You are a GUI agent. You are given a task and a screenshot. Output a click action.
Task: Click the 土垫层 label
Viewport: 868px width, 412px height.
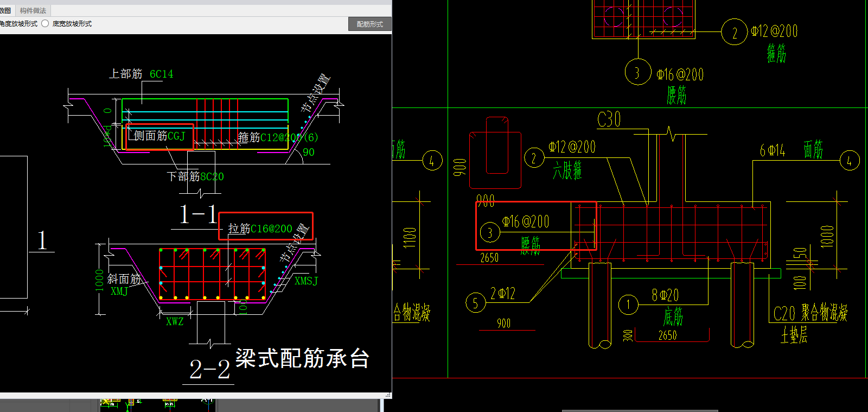[x=794, y=335]
